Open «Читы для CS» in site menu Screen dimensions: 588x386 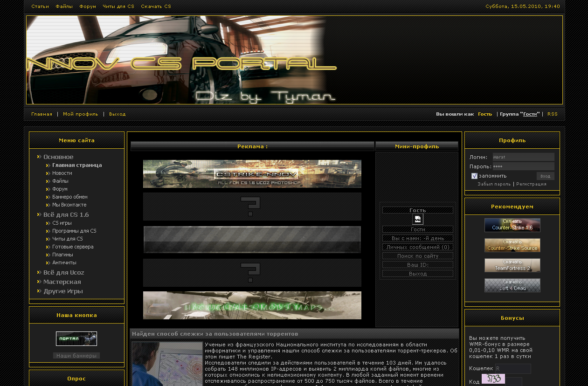tap(68, 239)
